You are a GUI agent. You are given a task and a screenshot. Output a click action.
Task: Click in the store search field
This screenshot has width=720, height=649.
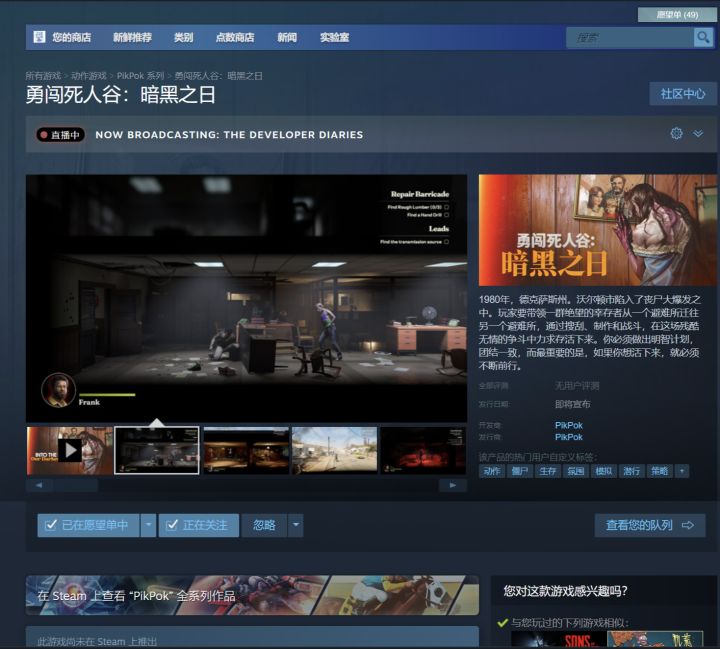(629, 37)
